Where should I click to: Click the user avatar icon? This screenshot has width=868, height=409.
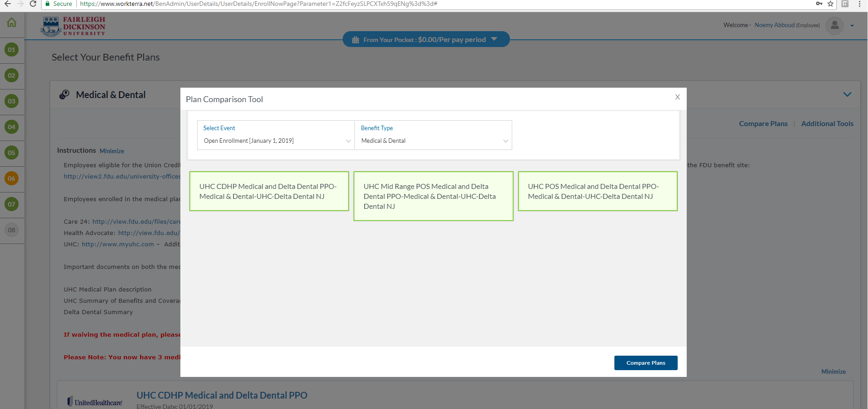(835, 25)
